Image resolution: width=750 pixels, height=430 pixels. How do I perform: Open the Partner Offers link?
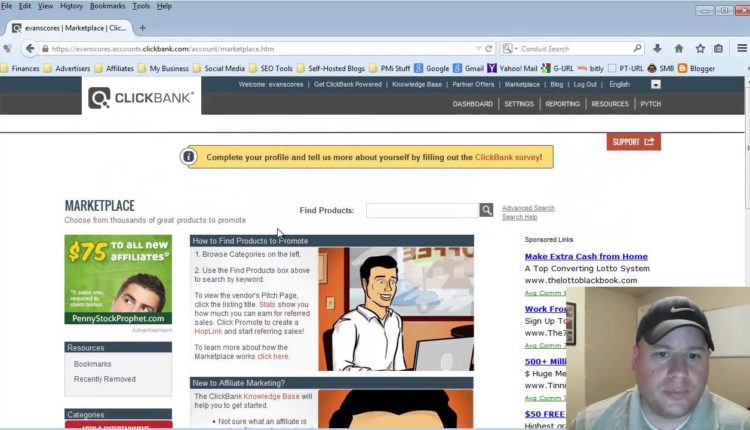[473, 84]
